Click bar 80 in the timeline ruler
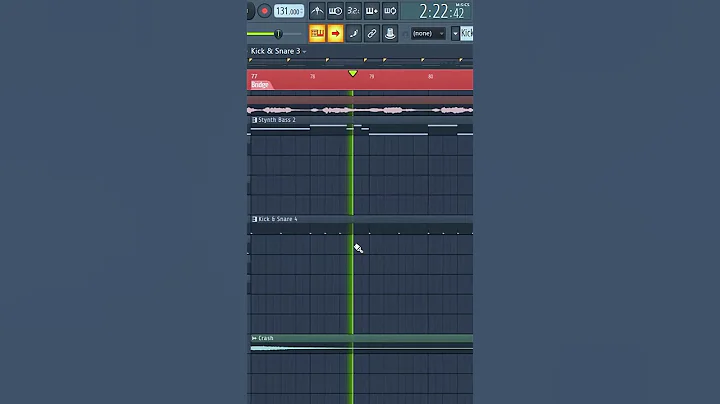Viewport: 720px width, 404px height. (430, 76)
